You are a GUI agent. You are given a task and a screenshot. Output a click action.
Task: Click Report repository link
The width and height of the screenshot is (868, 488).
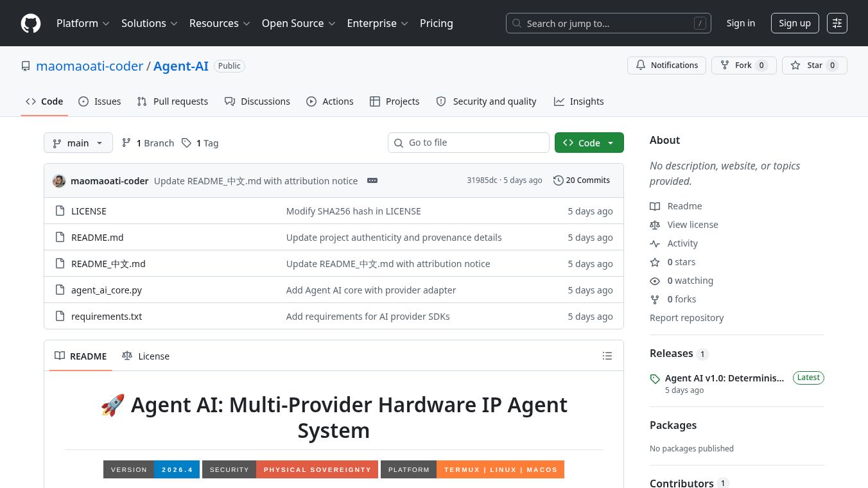[686, 318]
